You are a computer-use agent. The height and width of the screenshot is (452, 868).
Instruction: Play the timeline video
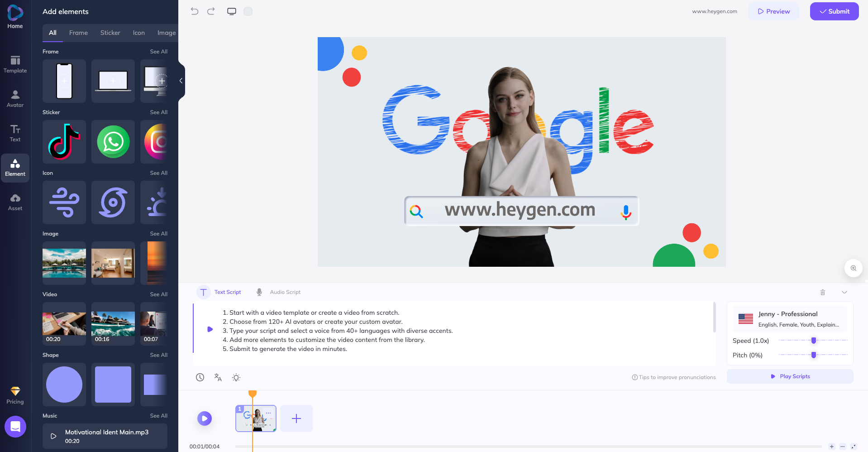coord(205,418)
